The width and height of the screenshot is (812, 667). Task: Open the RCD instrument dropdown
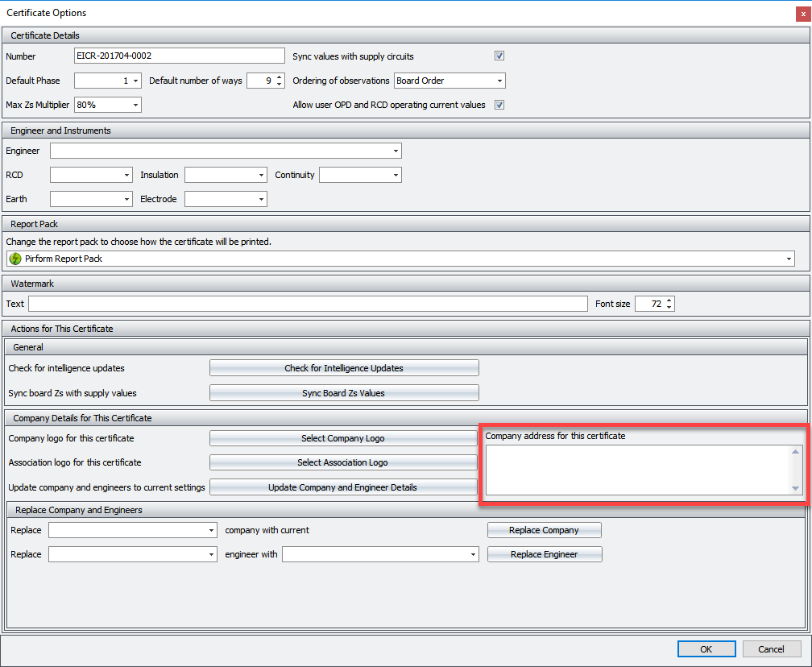126,175
